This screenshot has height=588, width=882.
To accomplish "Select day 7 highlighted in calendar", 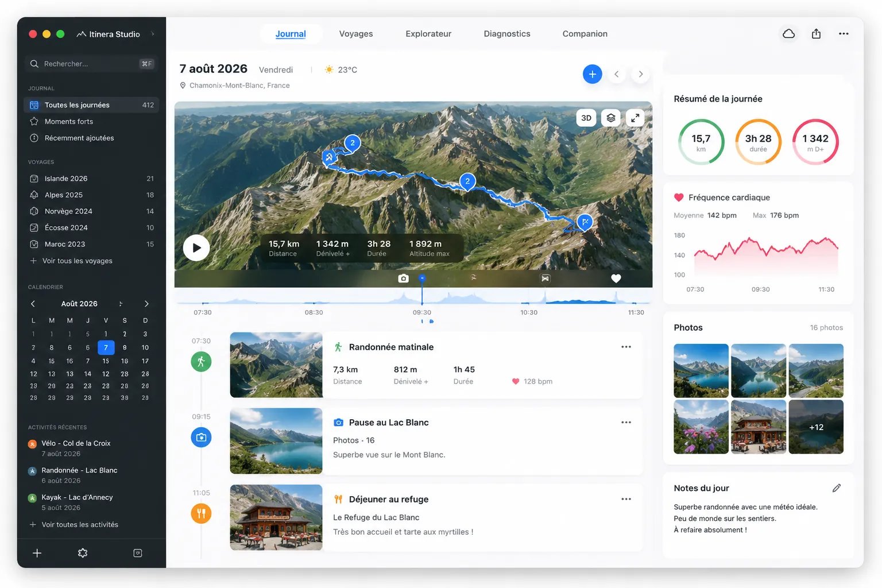I will pos(106,347).
